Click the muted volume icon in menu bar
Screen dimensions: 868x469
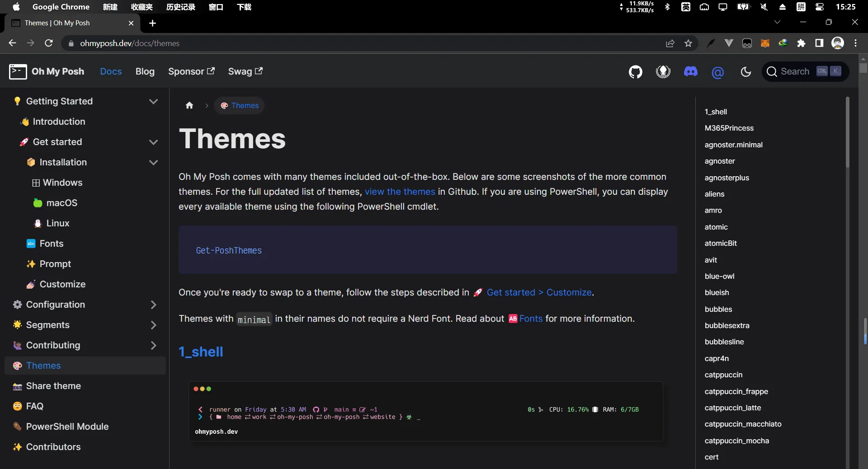pyautogui.click(x=764, y=7)
